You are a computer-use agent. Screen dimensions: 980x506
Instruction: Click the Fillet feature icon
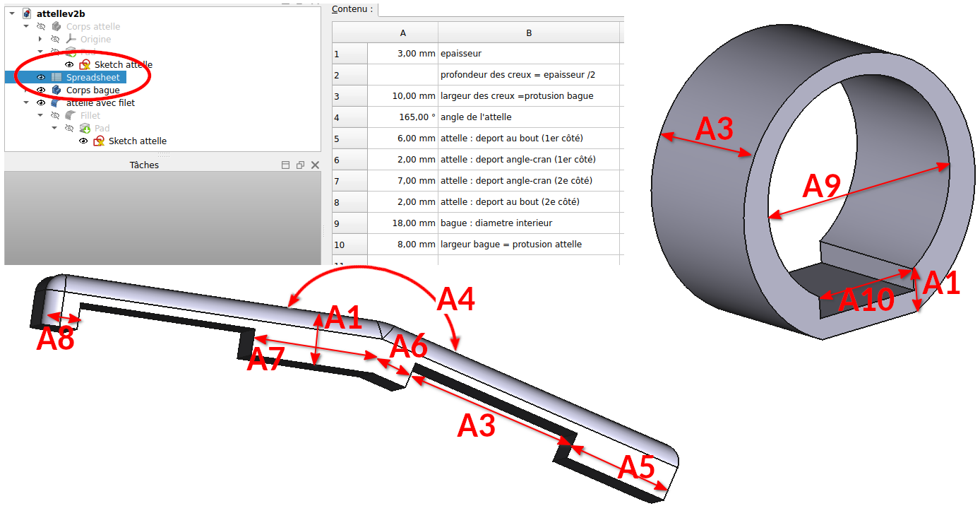[71, 115]
